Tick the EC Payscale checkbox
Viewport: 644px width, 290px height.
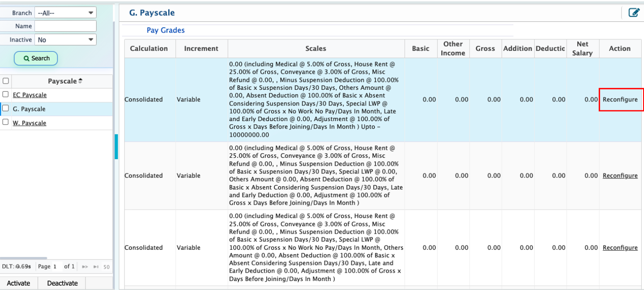point(6,95)
